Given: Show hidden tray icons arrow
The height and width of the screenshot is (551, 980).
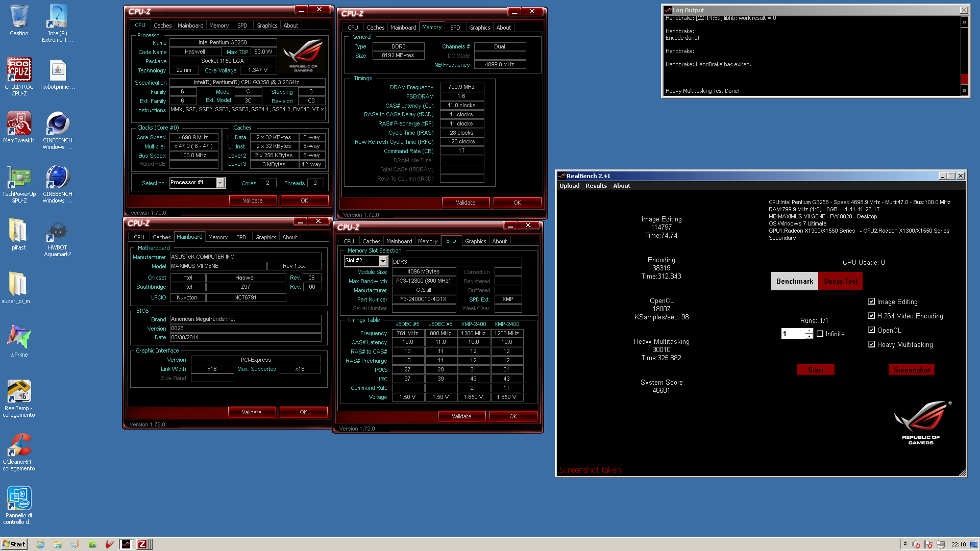Looking at the screenshot, I should pyautogui.click(x=905, y=544).
